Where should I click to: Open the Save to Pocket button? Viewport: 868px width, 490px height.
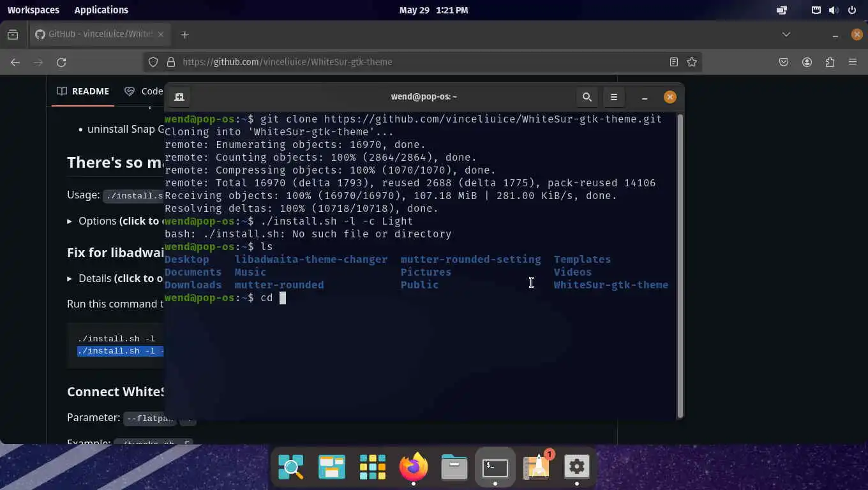coord(784,62)
